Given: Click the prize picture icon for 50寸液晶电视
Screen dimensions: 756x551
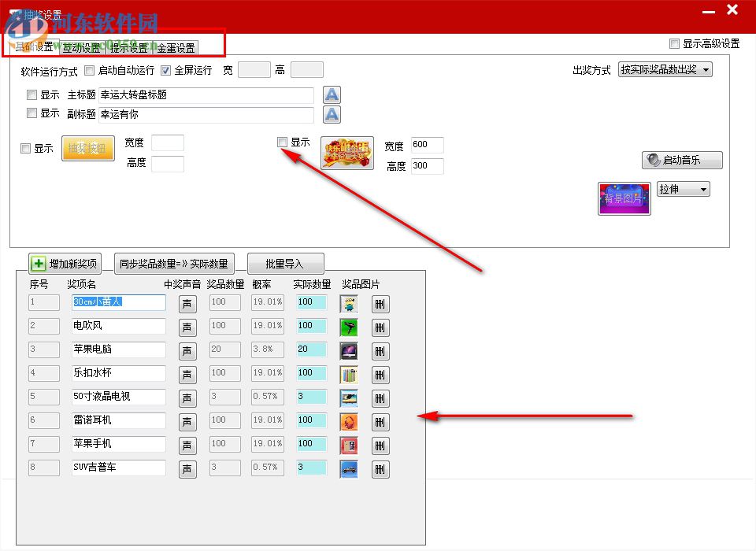Looking at the screenshot, I should point(348,398).
